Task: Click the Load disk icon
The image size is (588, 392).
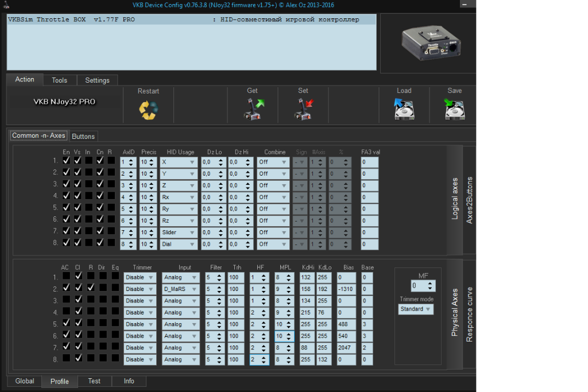Action: pyautogui.click(x=404, y=109)
